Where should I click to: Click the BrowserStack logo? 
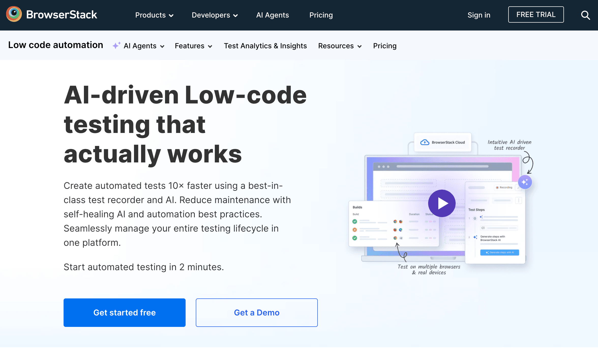pos(52,14)
